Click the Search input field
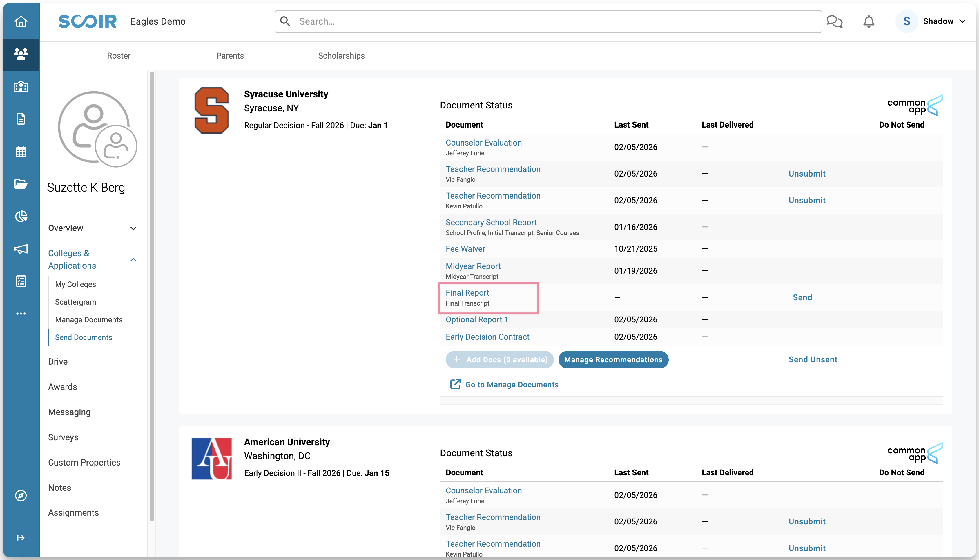Screen dimensions: 979x560 [x=548, y=21]
